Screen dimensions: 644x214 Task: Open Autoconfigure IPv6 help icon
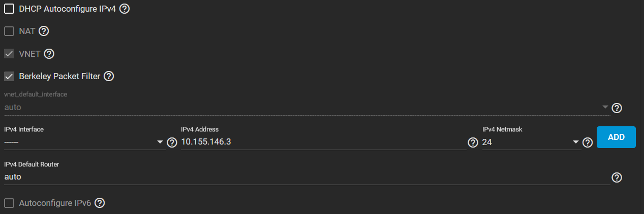[x=100, y=203]
